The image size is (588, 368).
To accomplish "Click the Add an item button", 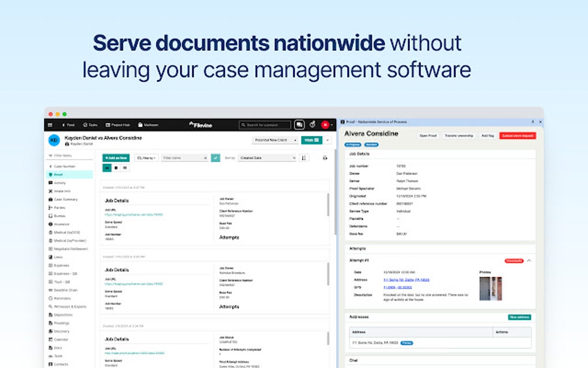I will pyautogui.click(x=116, y=157).
